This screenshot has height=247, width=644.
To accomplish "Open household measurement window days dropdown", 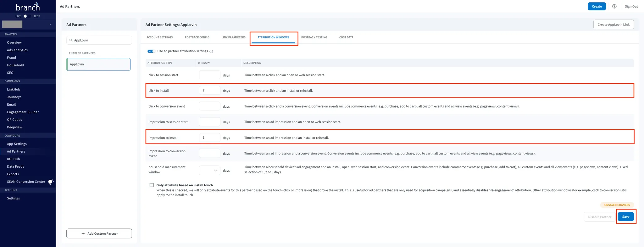I will tap(209, 170).
